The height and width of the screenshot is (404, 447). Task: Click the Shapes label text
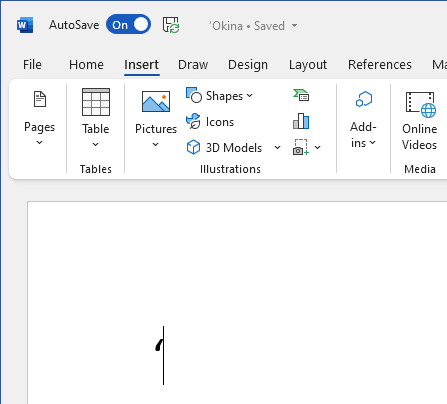coord(224,96)
